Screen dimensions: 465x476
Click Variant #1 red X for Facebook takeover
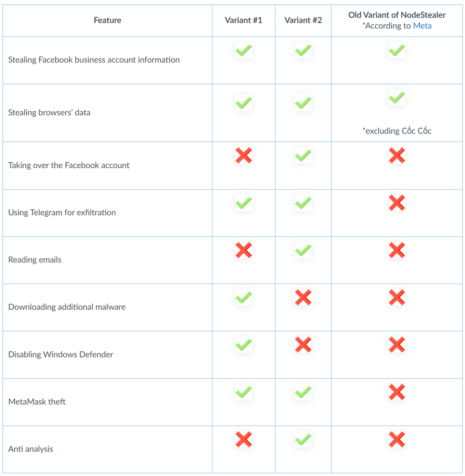(x=243, y=155)
